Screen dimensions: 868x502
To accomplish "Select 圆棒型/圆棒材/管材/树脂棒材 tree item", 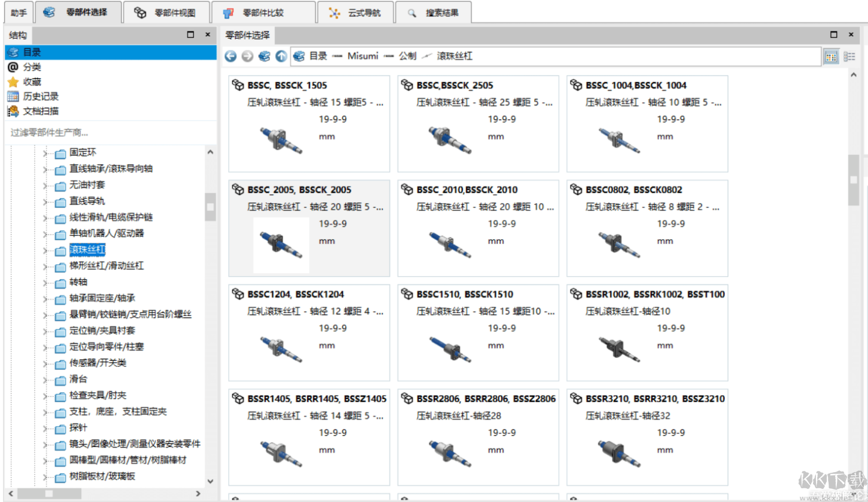I will click(x=128, y=460).
